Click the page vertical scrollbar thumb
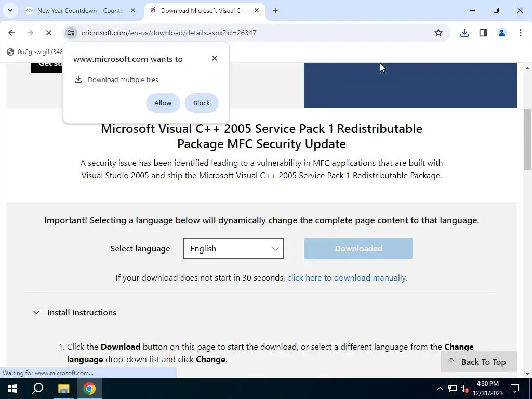The width and height of the screenshot is (532, 399). [527, 139]
